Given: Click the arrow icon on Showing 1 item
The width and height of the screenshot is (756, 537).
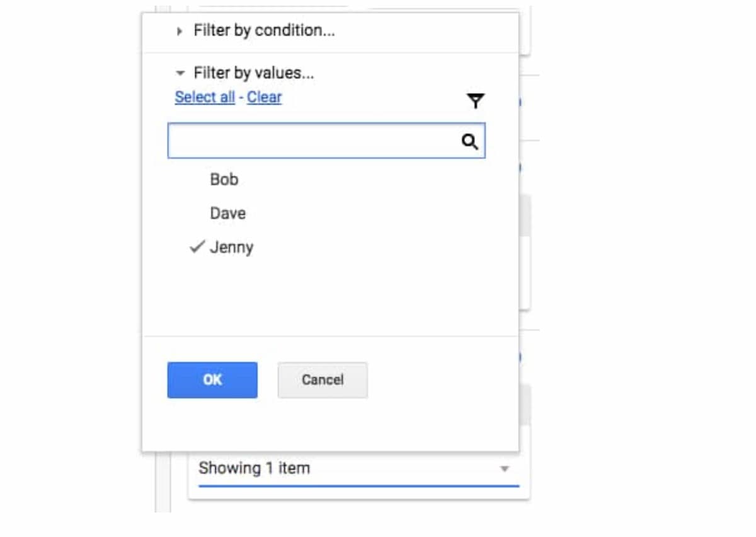Looking at the screenshot, I should [x=504, y=469].
